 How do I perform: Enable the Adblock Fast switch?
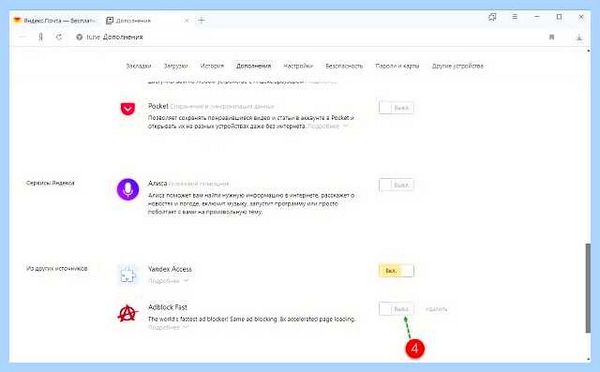[396, 309]
